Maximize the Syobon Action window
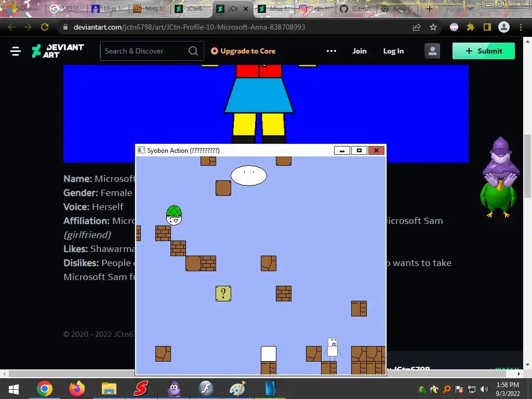 click(x=359, y=150)
